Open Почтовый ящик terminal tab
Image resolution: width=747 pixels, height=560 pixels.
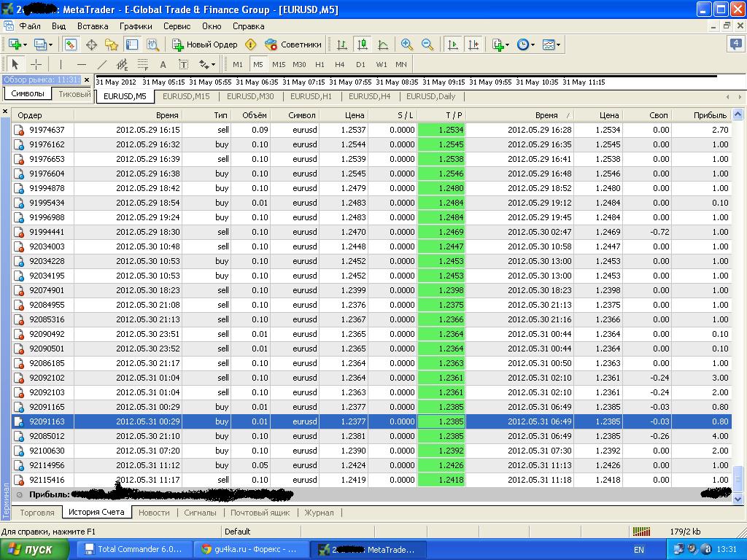pos(260,513)
